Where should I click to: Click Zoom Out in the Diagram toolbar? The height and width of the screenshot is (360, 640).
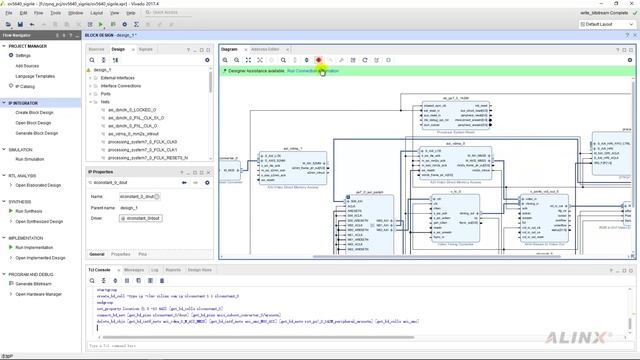pyautogui.click(x=237, y=60)
